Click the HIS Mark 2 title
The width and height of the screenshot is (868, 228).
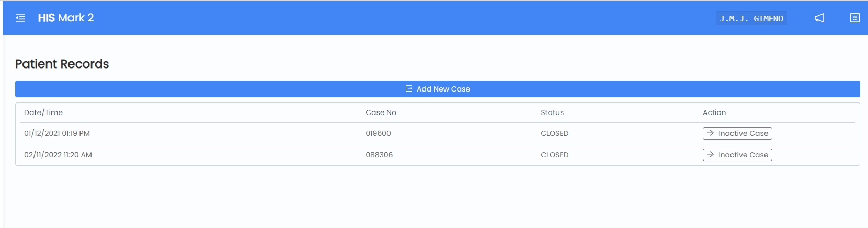click(x=66, y=18)
